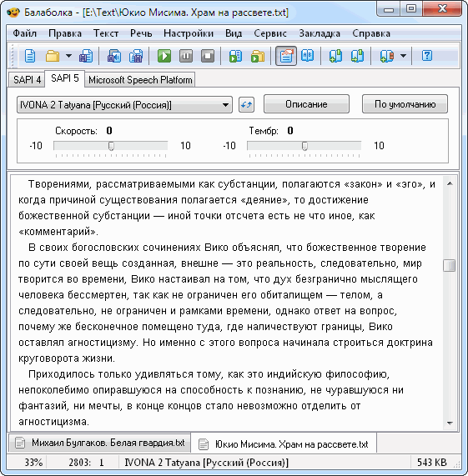Viewport: 468px width, 476px height.
Task: Maximize the Balabolka window
Action: pyautogui.click(x=411, y=10)
